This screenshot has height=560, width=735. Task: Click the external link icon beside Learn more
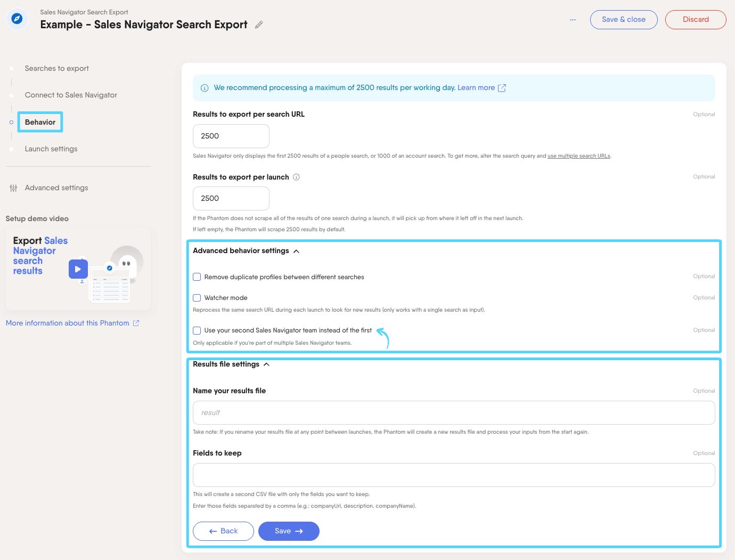pos(502,88)
